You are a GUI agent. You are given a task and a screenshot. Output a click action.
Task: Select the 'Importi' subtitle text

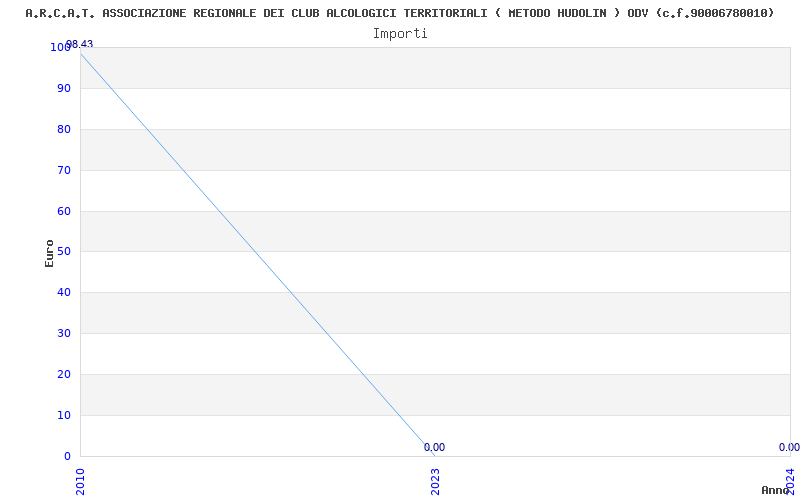(400, 34)
